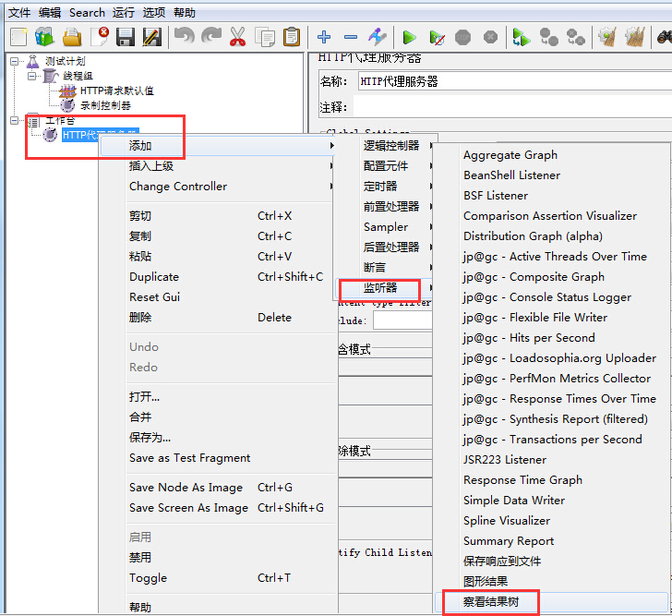Click the green Start run toolbar icon
Image resolution: width=672 pixels, height=616 pixels.
click(x=409, y=37)
